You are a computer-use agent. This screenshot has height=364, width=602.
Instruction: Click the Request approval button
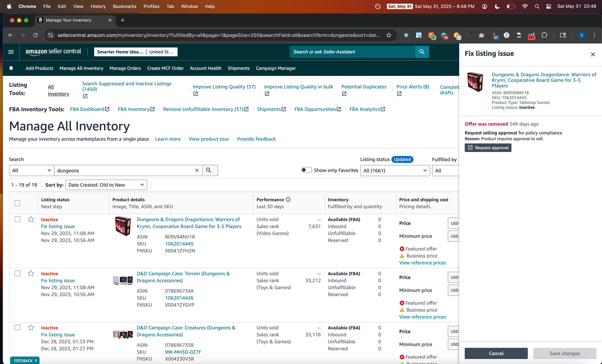(488, 148)
